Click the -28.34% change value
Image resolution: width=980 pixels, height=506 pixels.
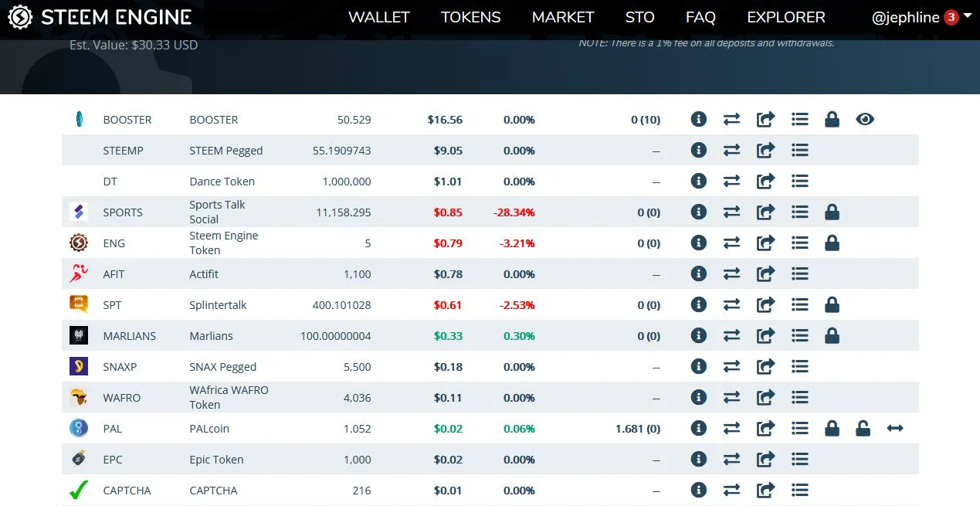click(x=514, y=212)
